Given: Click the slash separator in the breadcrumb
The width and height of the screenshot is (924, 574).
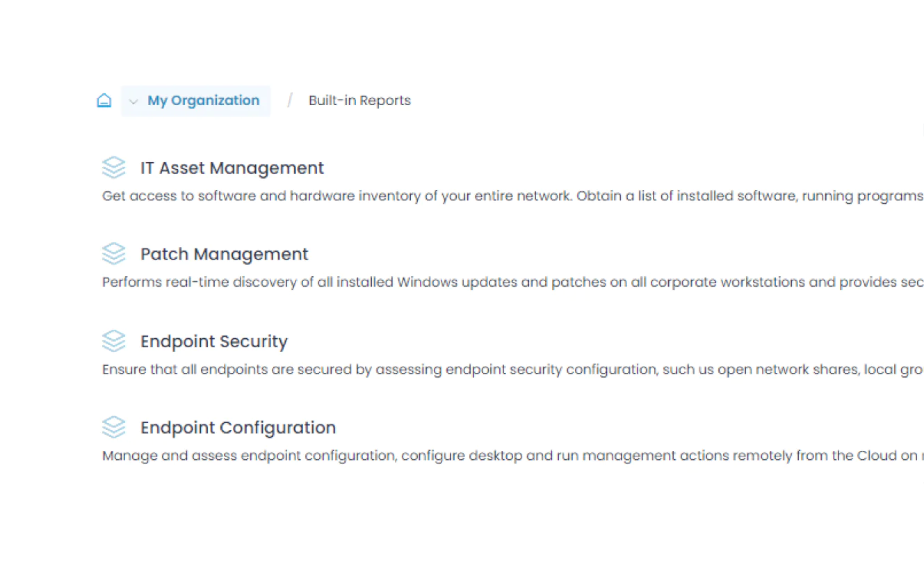Looking at the screenshot, I should 290,101.
